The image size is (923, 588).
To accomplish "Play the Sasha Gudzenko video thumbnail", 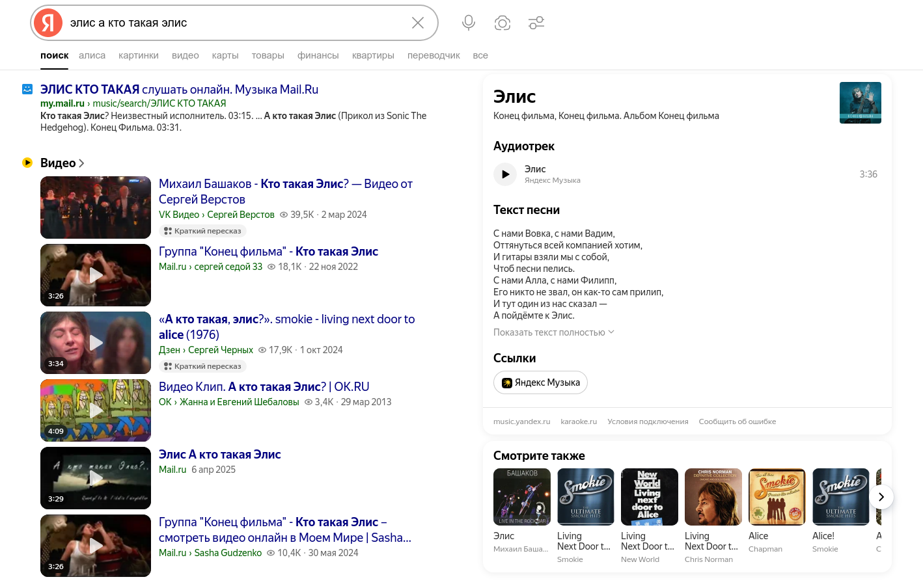I will tap(96, 546).
